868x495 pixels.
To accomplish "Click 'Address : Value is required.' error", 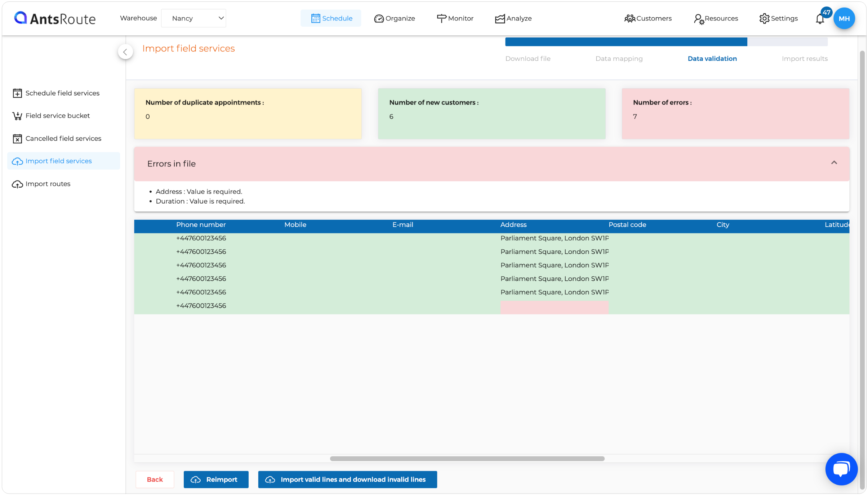I will (x=199, y=192).
